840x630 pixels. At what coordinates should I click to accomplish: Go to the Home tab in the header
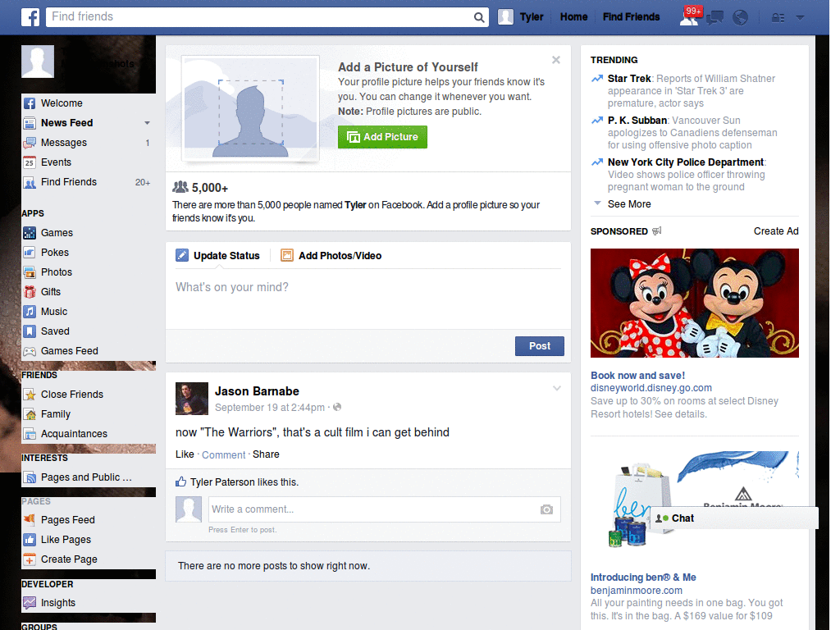point(573,17)
